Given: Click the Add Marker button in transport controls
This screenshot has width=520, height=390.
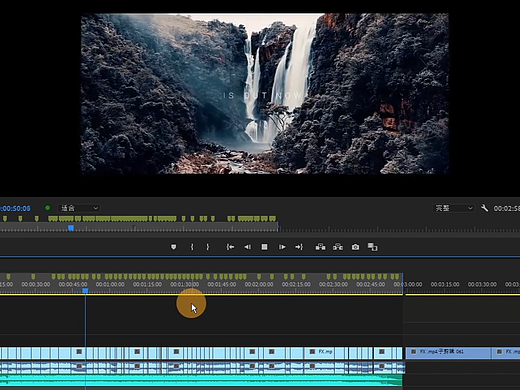Looking at the screenshot, I should (x=173, y=247).
